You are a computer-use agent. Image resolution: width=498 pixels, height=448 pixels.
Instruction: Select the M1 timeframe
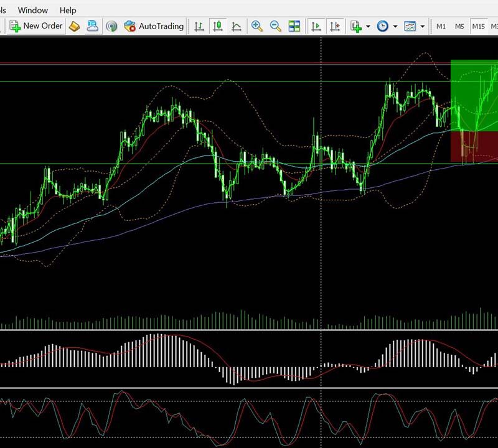(441, 26)
